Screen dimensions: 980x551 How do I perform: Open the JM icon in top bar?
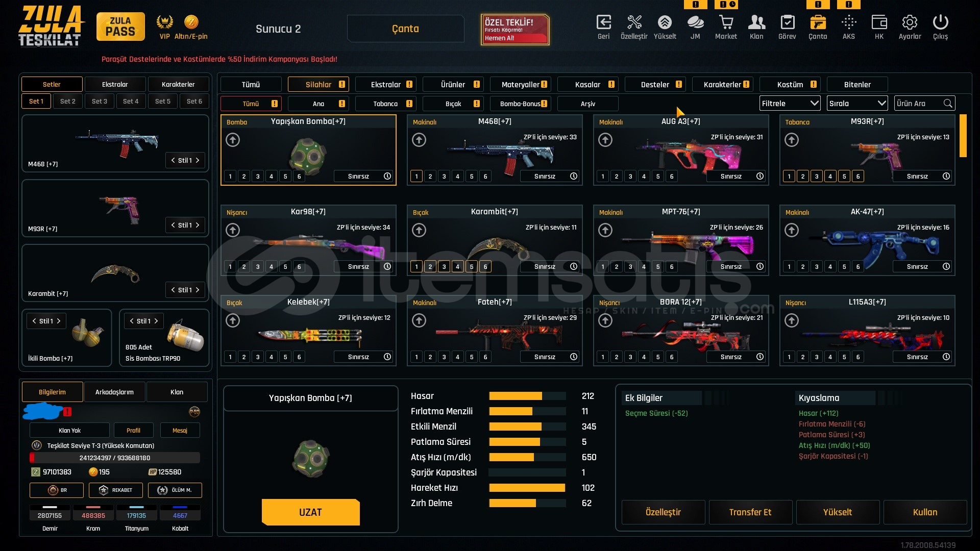[x=695, y=22]
